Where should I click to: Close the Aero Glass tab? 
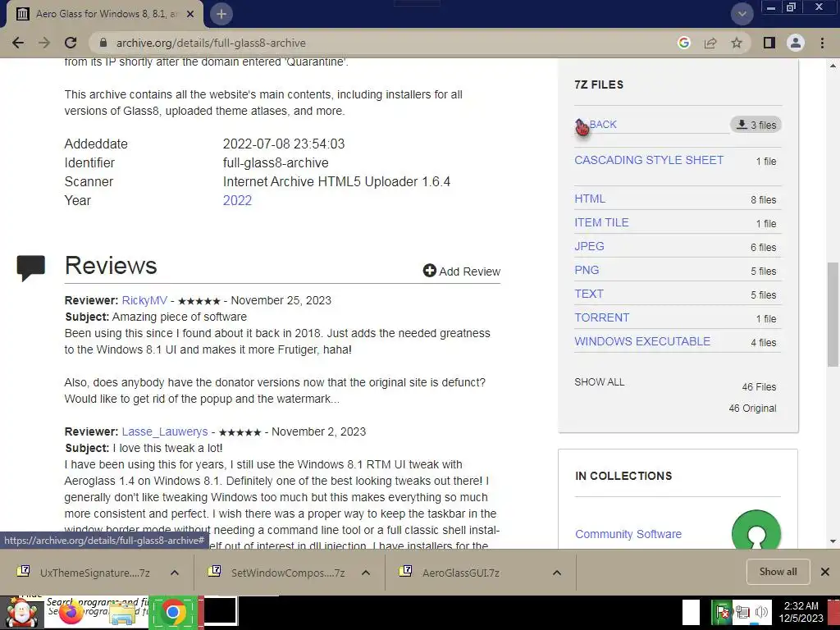pos(190,15)
